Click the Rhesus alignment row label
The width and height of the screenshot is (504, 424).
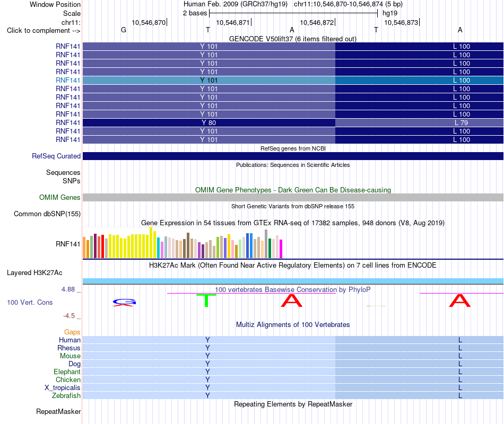pyautogui.click(x=69, y=348)
